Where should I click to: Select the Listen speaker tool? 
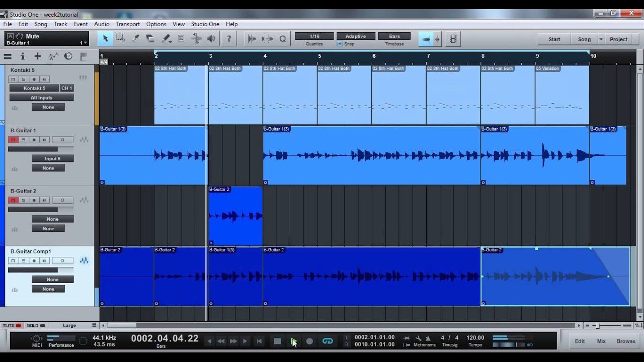point(211,38)
